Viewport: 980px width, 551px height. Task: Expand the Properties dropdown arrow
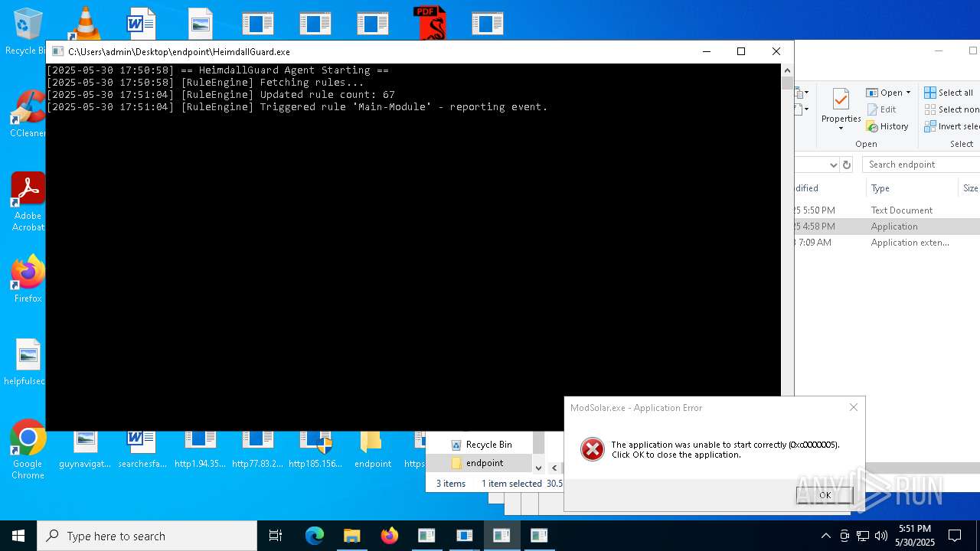point(841,129)
